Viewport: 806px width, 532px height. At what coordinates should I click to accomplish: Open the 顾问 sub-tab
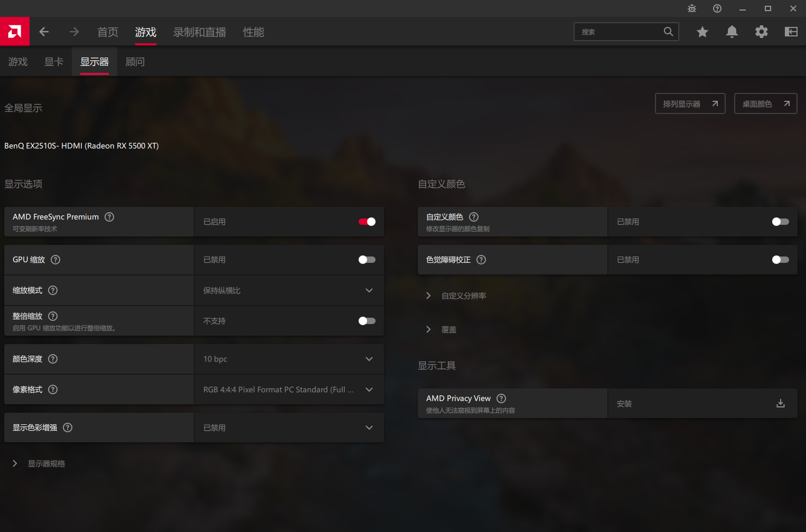click(135, 62)
